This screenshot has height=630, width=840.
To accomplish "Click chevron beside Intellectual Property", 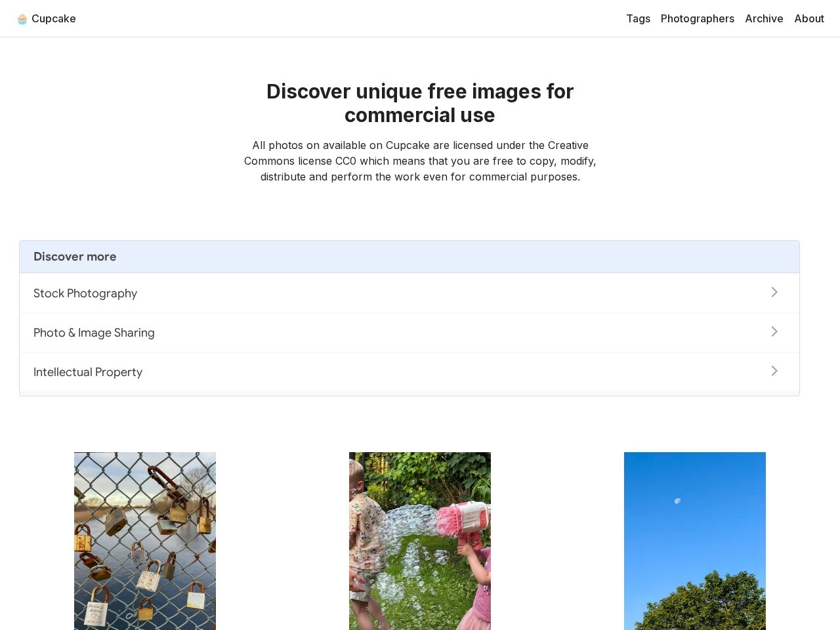I will [774, 371].
